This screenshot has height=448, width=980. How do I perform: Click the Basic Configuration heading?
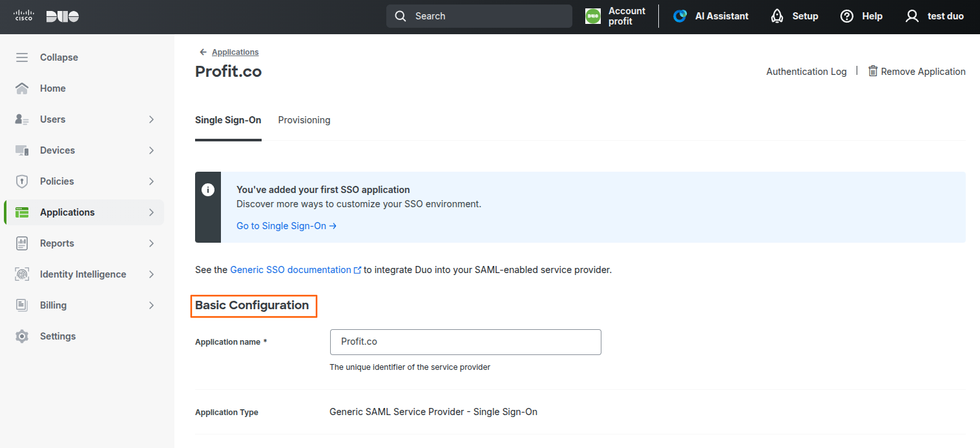(x=252, y=305)
